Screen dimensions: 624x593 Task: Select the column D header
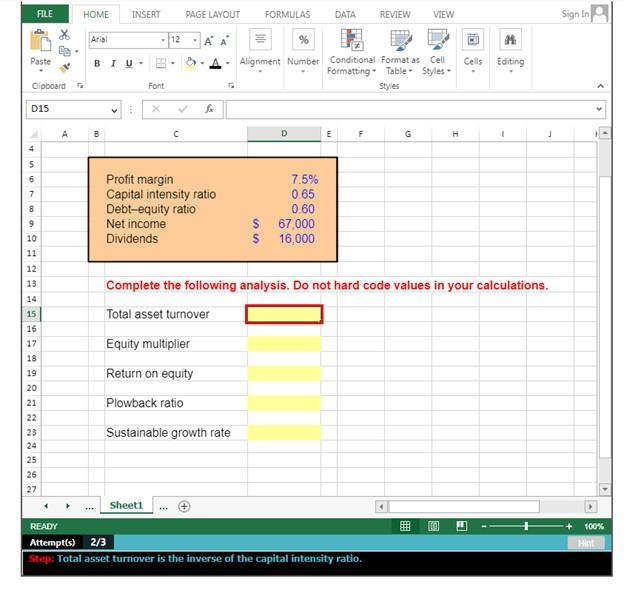pos(284,134)
